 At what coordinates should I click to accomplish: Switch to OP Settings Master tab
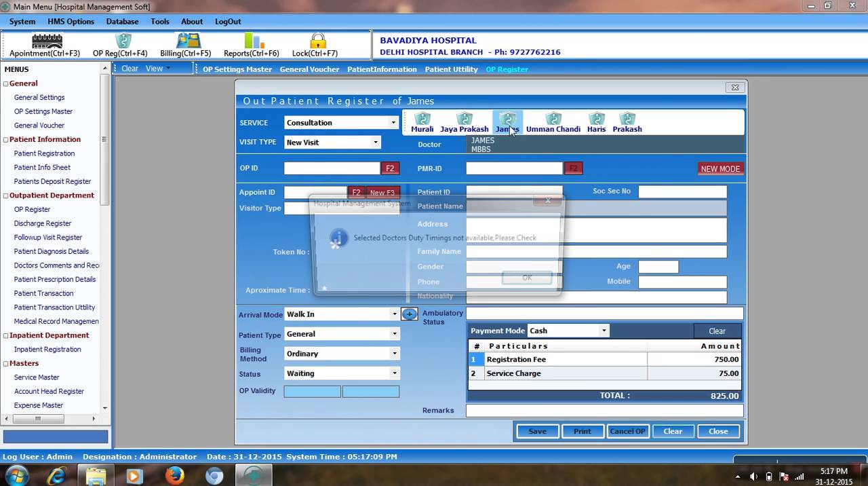237,69
